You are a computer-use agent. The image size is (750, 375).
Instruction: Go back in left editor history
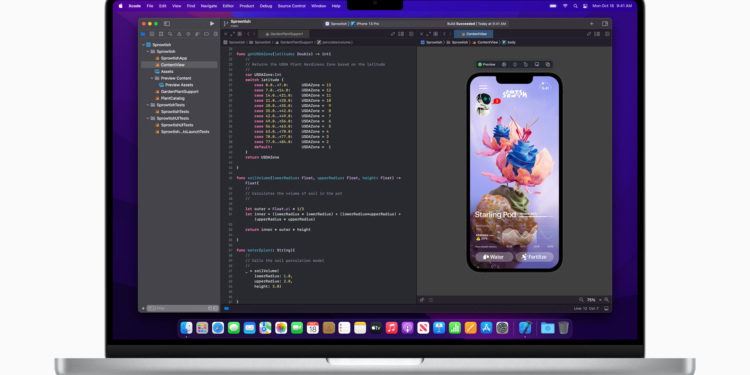click(x=248, y=34)
